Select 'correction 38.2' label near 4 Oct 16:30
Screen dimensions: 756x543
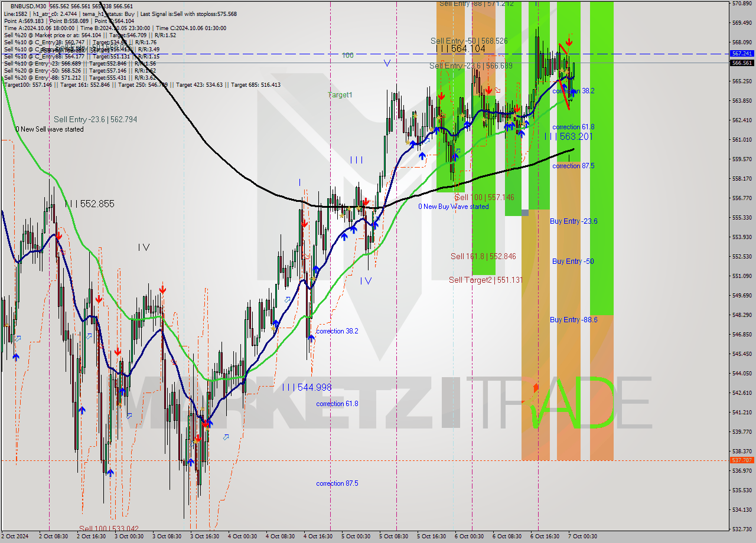337,331
